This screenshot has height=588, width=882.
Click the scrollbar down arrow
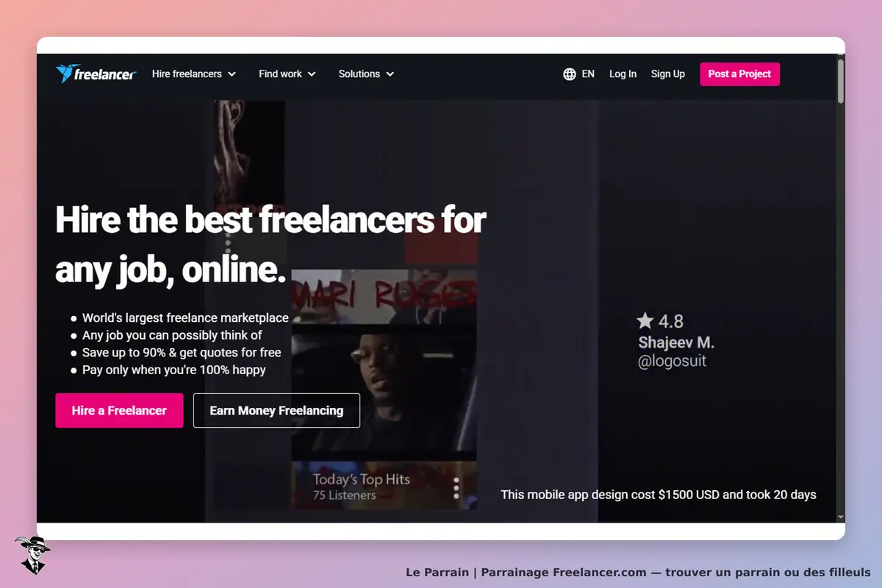click(x=840, y=517)
